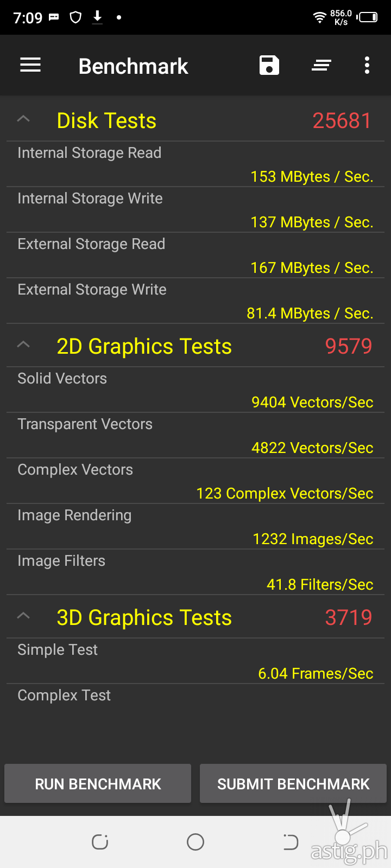The width and height of the screenshot is (391, 868).
Task: Open the hamburger navigation menu
Action: pyautogui.click(x=30, y=66)
